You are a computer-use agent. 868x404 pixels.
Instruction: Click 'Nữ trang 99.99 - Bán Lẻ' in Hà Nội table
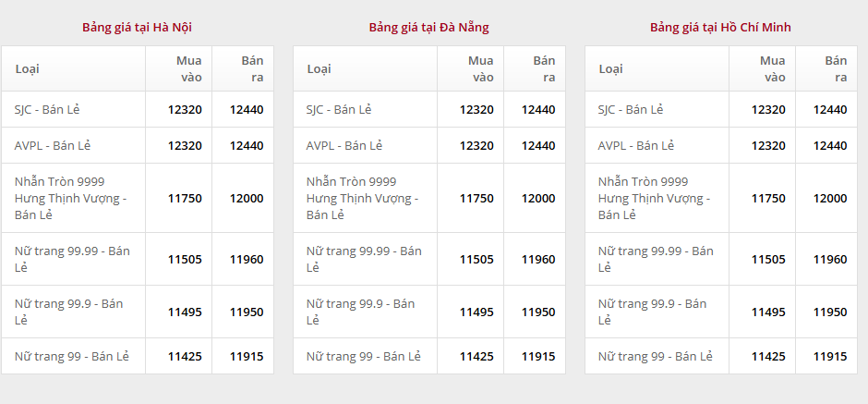[x=72, y=259]
